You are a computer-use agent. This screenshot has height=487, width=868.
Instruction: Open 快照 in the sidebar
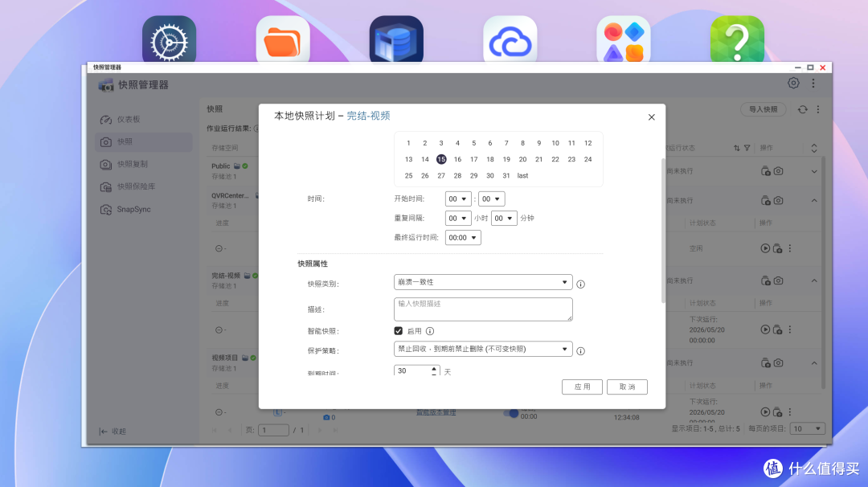(x=144, y=141)
